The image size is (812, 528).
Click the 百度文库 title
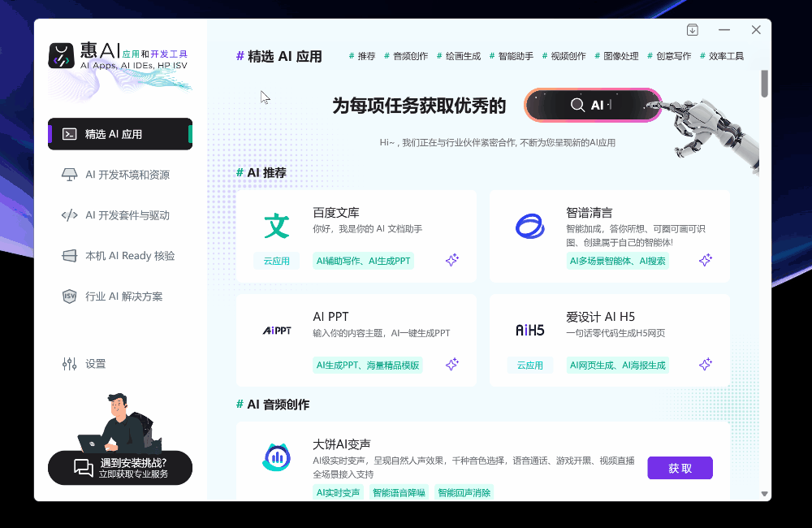point(336,213)
